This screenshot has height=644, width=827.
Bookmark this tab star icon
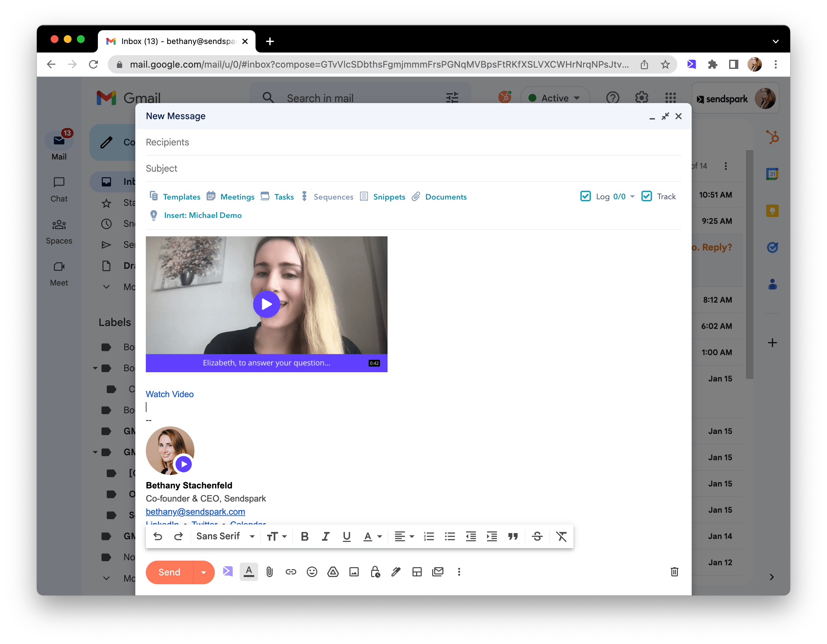(665, 64)
